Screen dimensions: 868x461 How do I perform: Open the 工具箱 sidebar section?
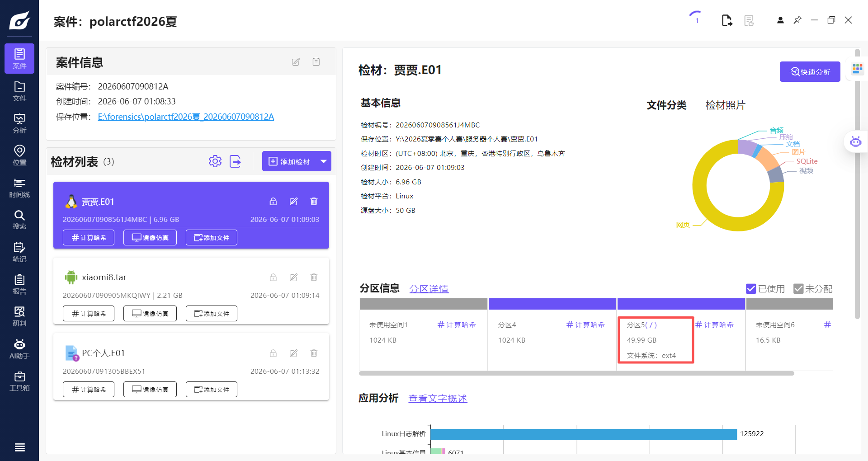[19, 381]
